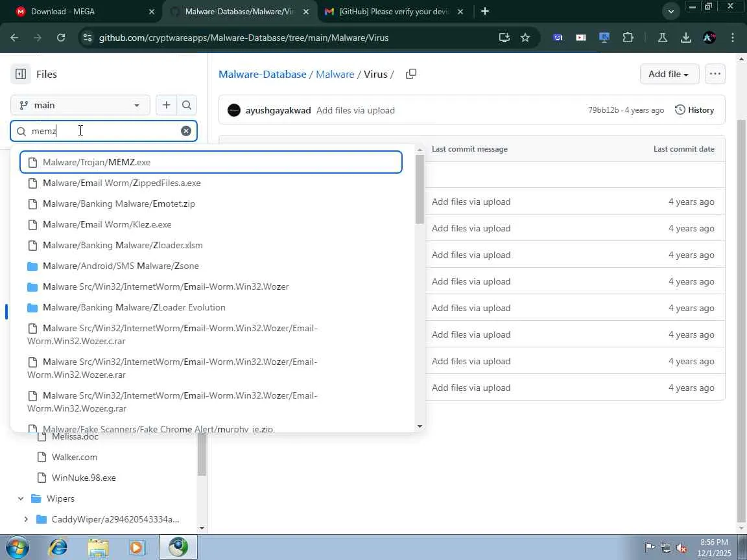The height and width of the screenshot is (560, 747).
Task: Open the tab search dropdown arrow
Action: click(x=670, y=12)
